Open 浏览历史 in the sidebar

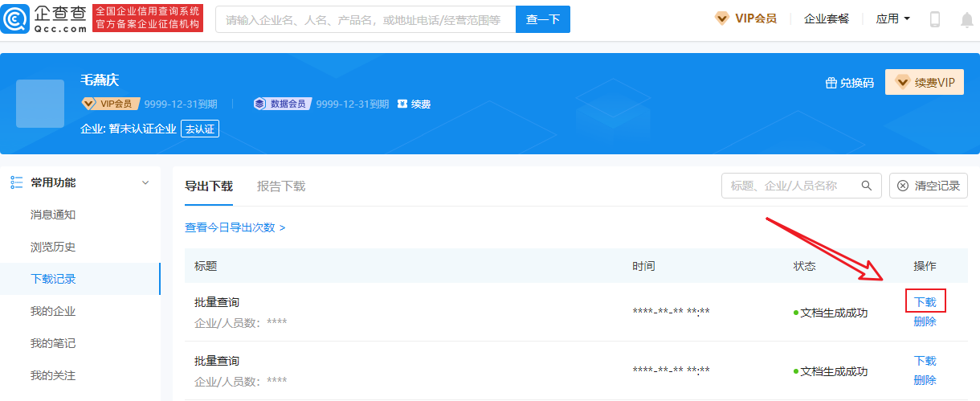53,247
